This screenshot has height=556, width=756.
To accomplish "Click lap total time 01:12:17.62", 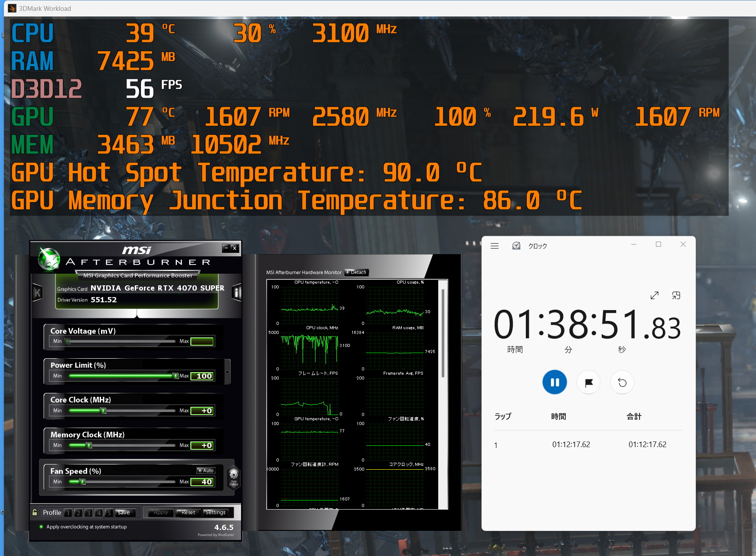I will (647, 445).
